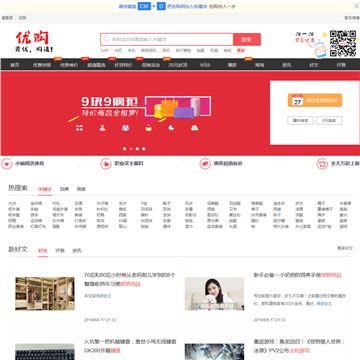Image resolution: width=360 pixels, height=360 pixels.
Task: Open the GK300 keyboard unboxing article title
Action: click(130, 346)
